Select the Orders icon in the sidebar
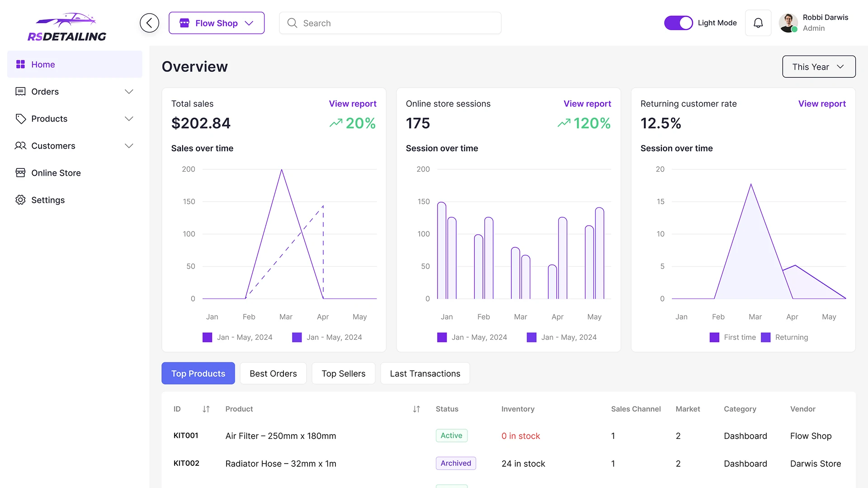The image size is (868, 488). pos(20,91)
